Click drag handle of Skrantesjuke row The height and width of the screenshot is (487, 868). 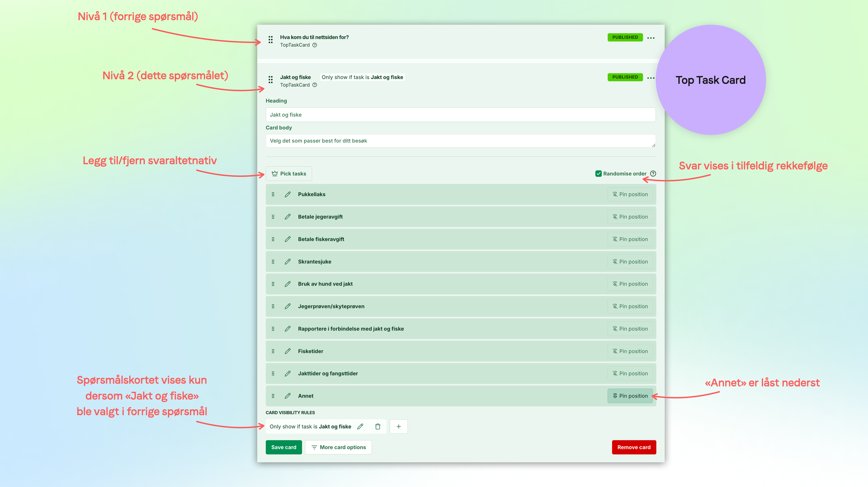(x=273, y=262)
